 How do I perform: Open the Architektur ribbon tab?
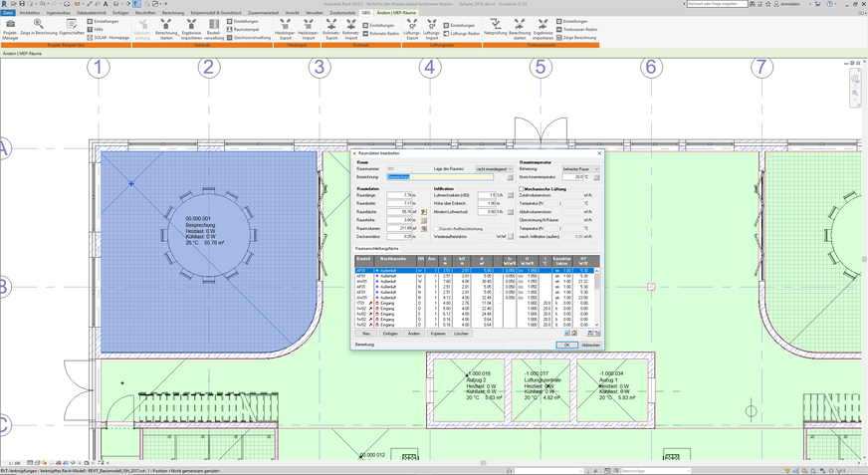[30, 13]
